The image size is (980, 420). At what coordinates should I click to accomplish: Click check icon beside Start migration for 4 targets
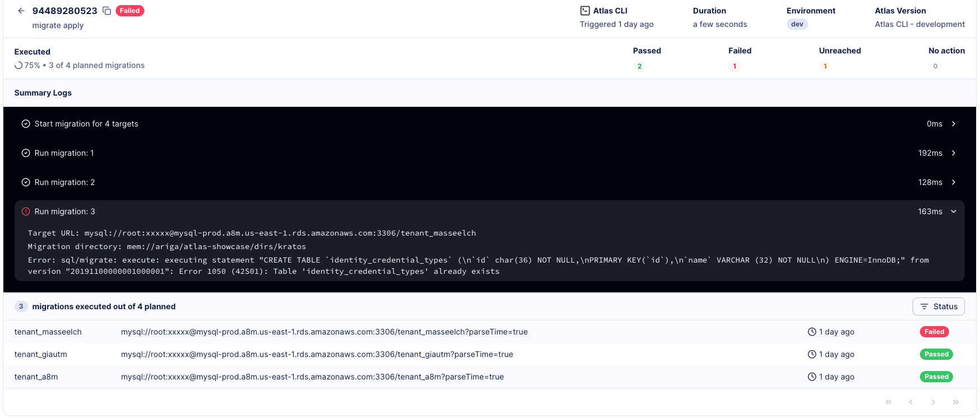click(x=26, y=124)
